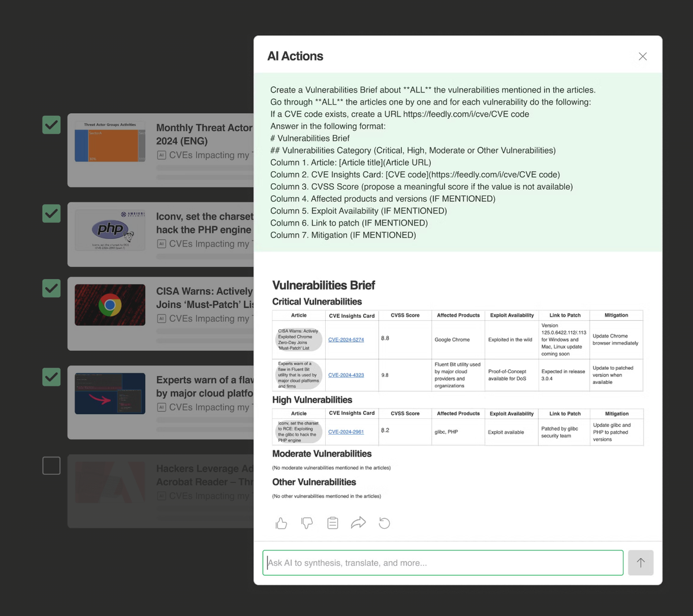Give a thumbs down to the AI response
The image size is (693, 616).
tap(307, 523)
